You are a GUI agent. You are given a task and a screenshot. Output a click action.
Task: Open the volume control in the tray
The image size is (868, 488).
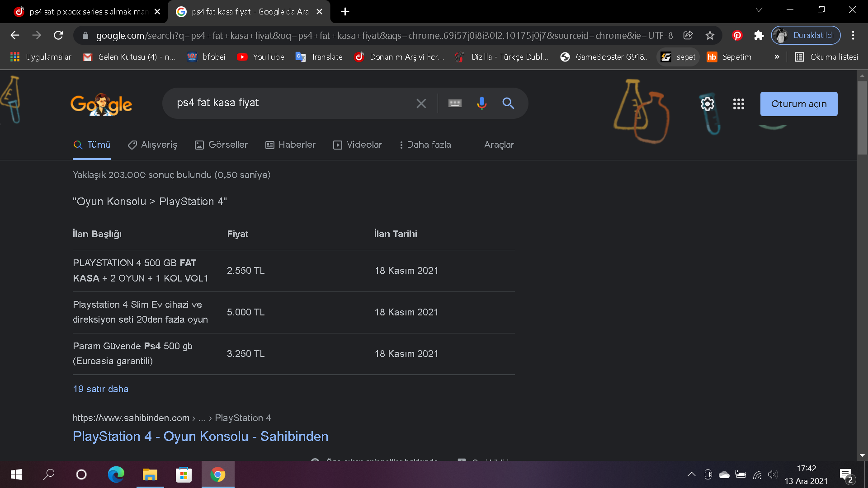pos(772,474)
